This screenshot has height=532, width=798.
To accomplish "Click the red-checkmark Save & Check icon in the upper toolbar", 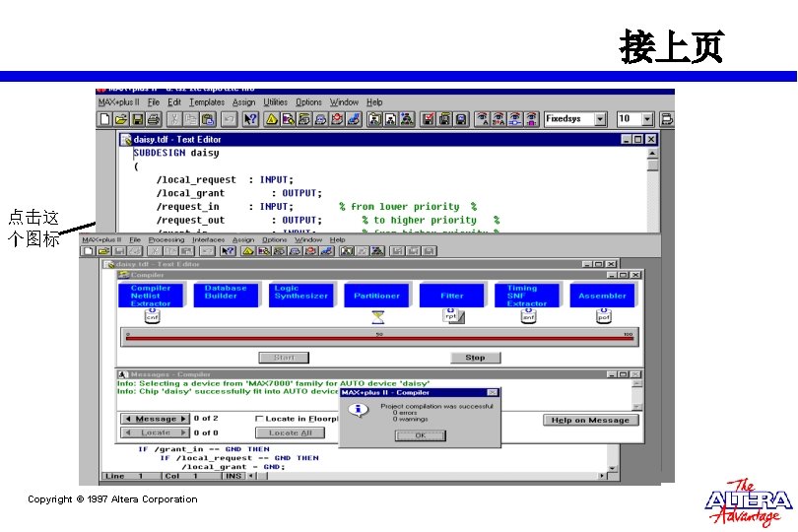I will pos(428,119).
